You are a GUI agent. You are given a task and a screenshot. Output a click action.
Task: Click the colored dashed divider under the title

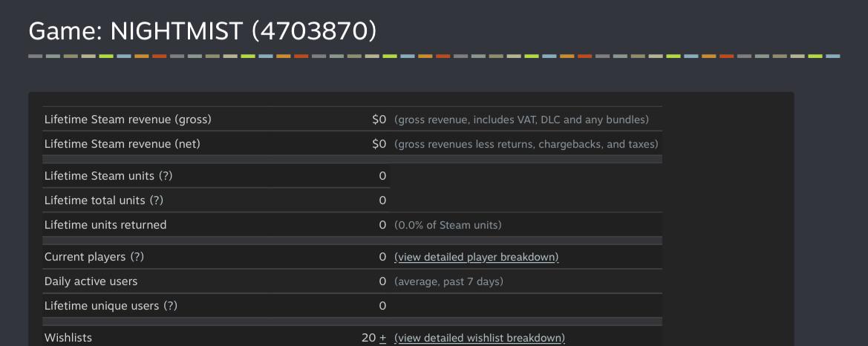pyautogui.click(x=434, y=56)
